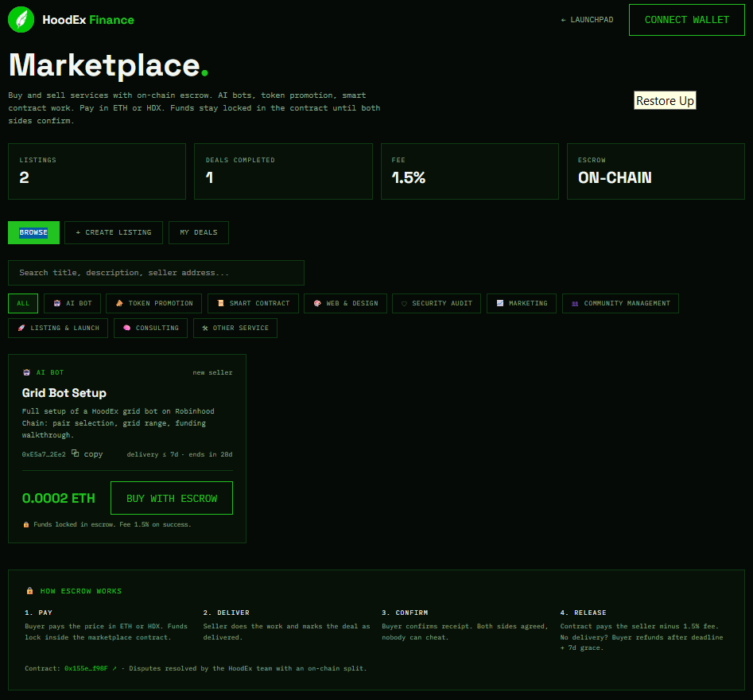Filter by Smart Contract category

coord(253,304)
